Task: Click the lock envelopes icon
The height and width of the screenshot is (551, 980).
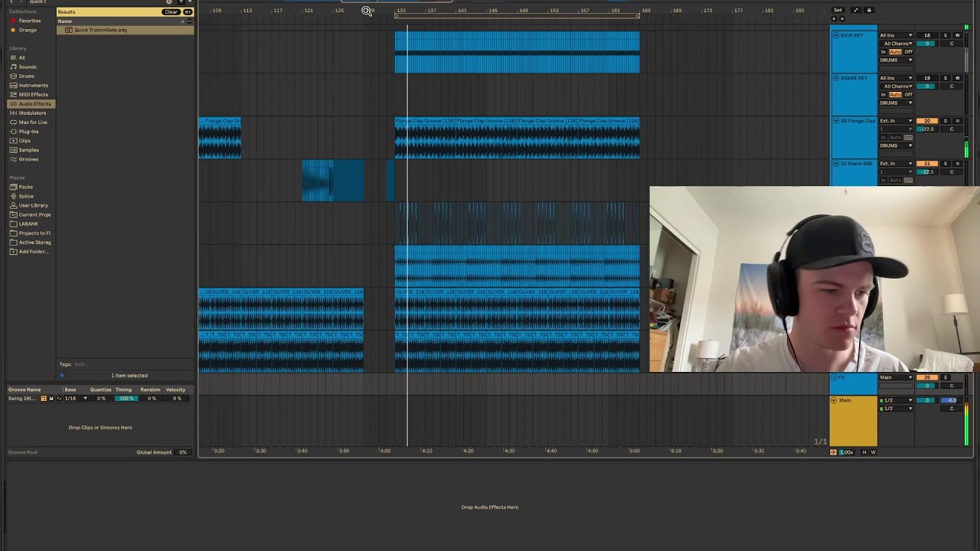Action: (x=869, y=10)
